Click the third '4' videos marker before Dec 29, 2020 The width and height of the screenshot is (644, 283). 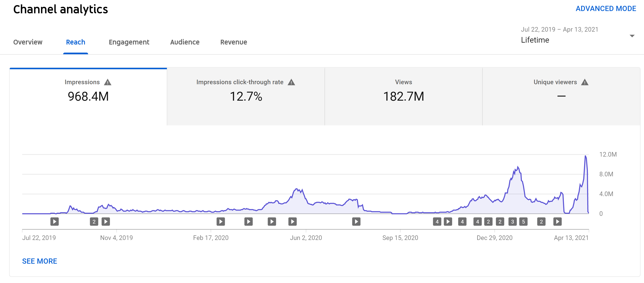(x=478, y=221)
